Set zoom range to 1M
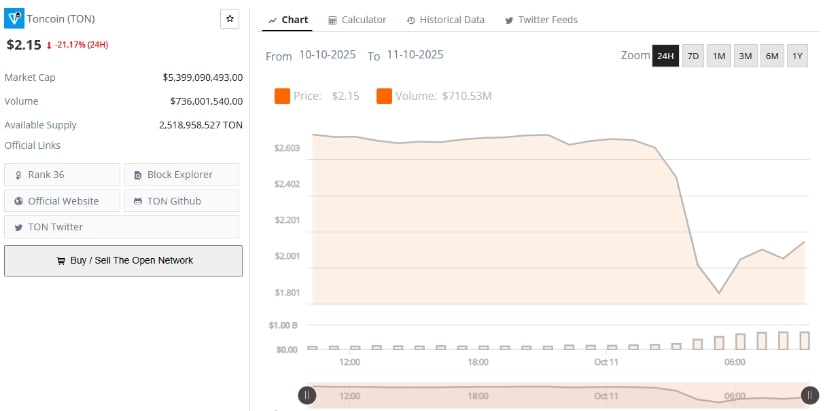This screenshot has width=825, height=411. click(x=719, y=56)
